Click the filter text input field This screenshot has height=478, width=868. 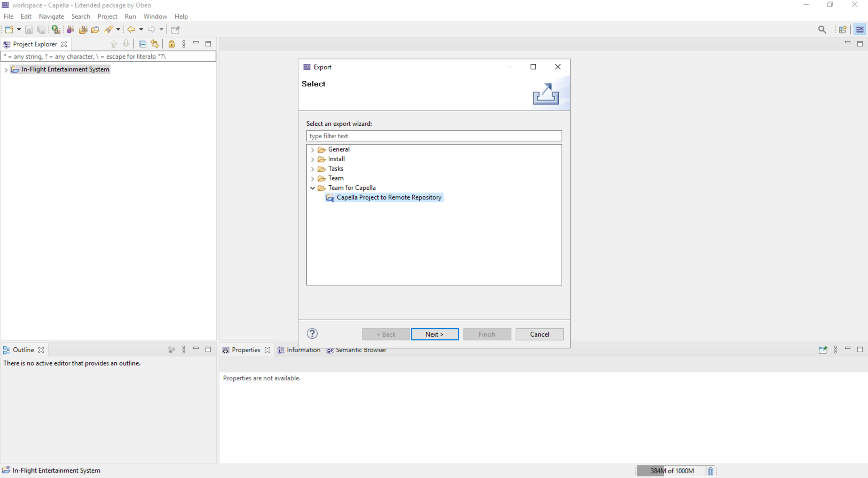[x=434, y=136]
